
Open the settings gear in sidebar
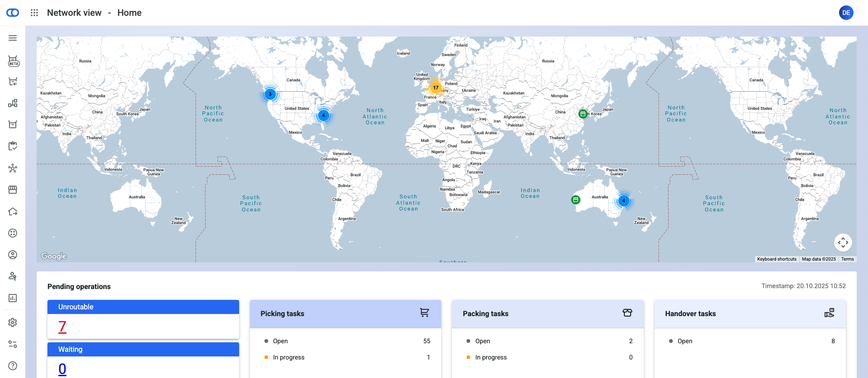pyautogui.click(x=13, y=322)
